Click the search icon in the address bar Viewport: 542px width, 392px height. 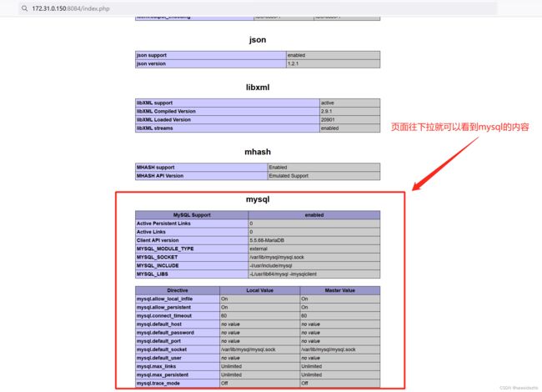click(24, 8)
